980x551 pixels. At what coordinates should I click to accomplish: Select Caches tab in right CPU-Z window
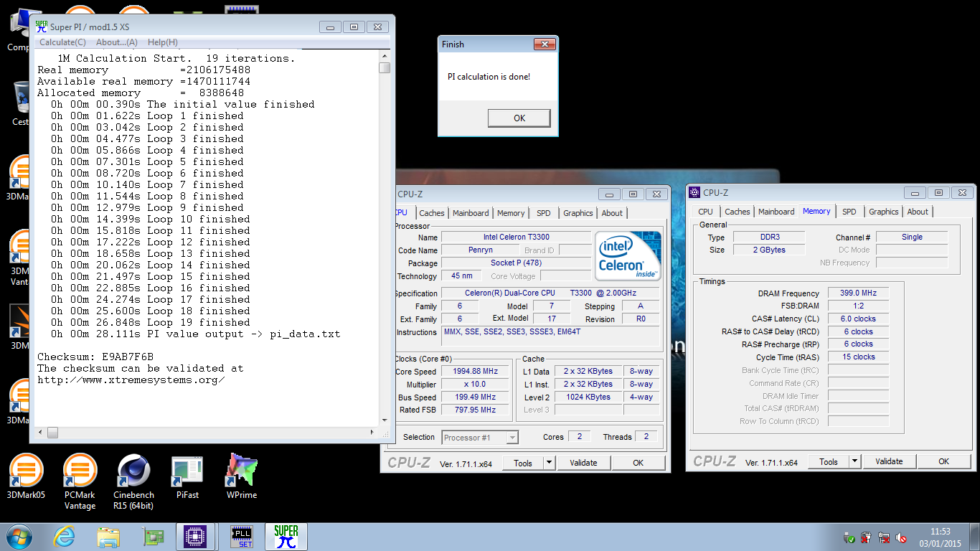738,212
